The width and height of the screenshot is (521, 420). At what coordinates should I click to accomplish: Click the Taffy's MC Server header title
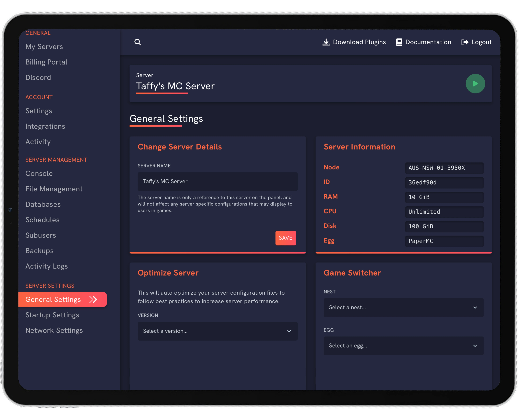click(x=175, y=86)
